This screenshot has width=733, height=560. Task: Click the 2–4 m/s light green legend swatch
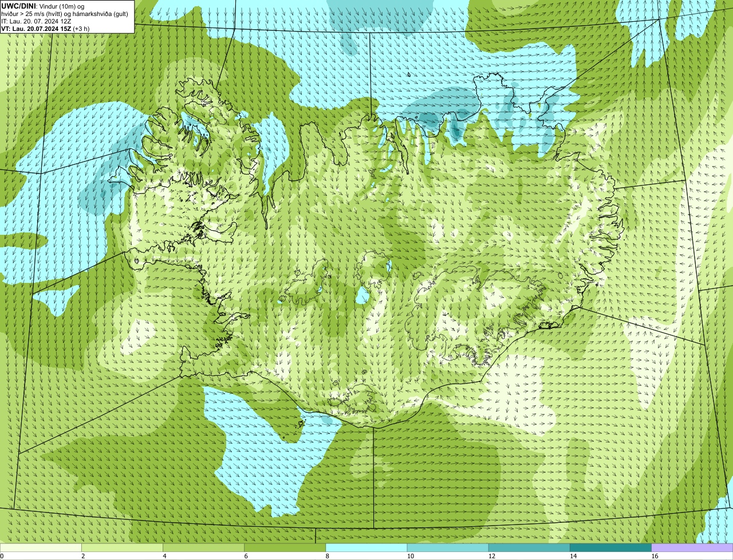pos(123,547)
